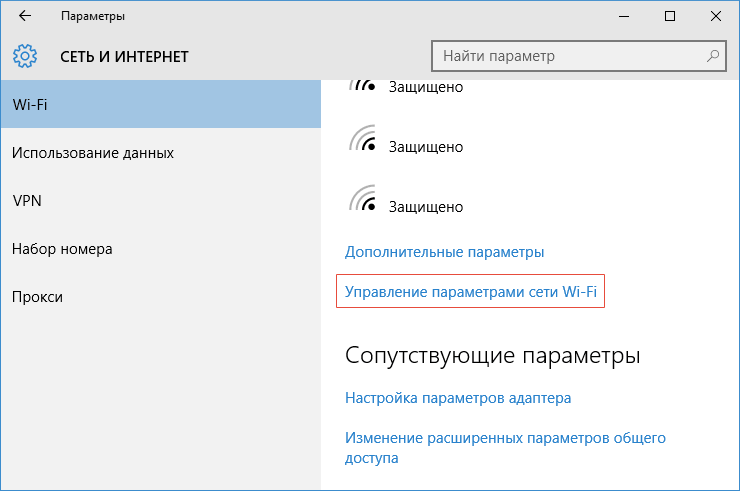Click Настройка параметров адаптера link

click(458, 398)
